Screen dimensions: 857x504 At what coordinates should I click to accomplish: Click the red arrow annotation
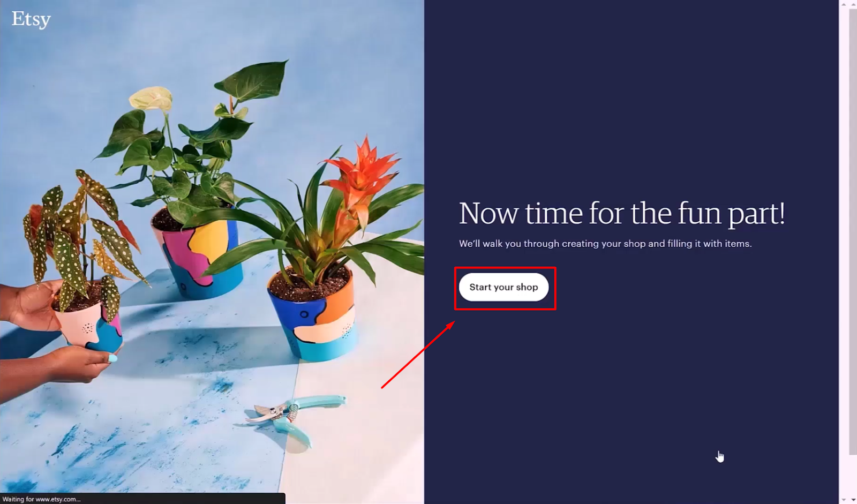[418, 355]
